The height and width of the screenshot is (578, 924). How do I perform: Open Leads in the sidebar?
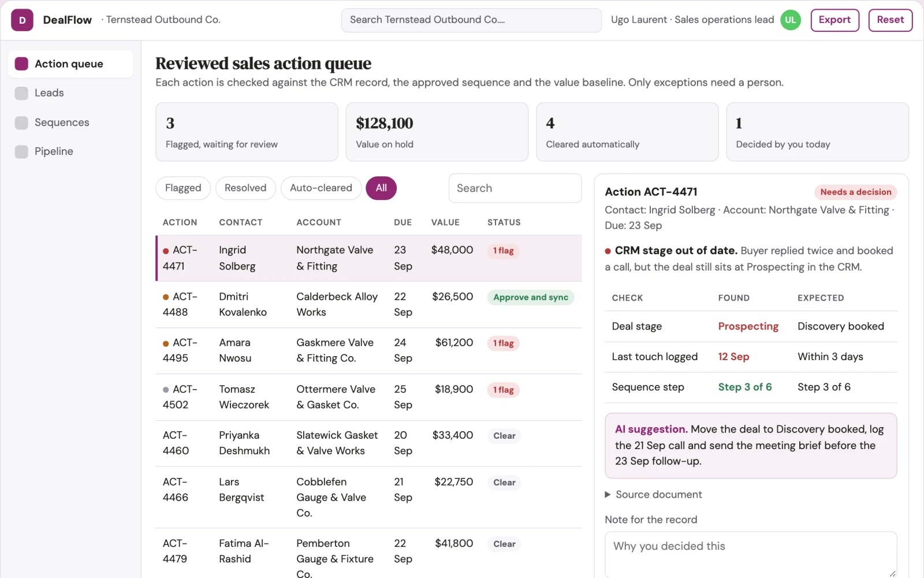[x=70, y=93]
